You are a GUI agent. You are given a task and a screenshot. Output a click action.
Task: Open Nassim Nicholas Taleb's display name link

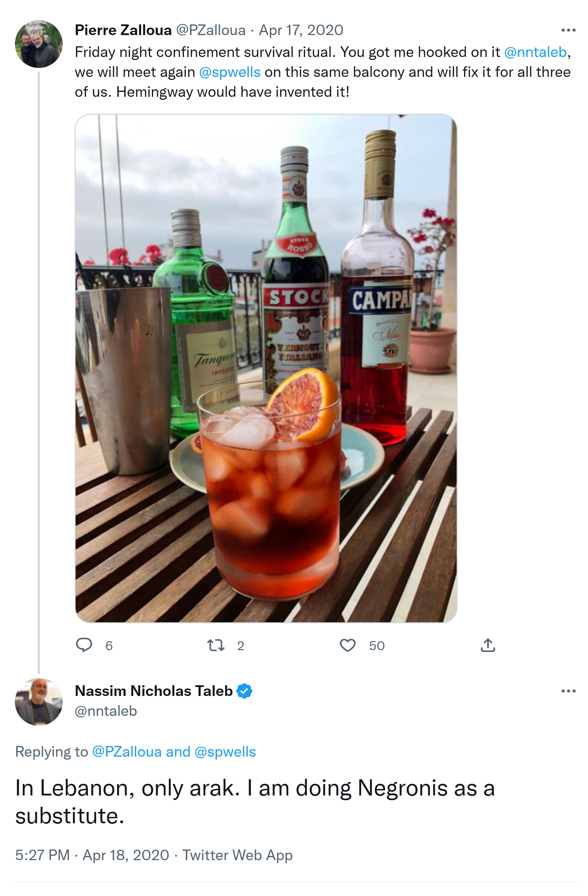pyautogui.click(x=153, y=691)
